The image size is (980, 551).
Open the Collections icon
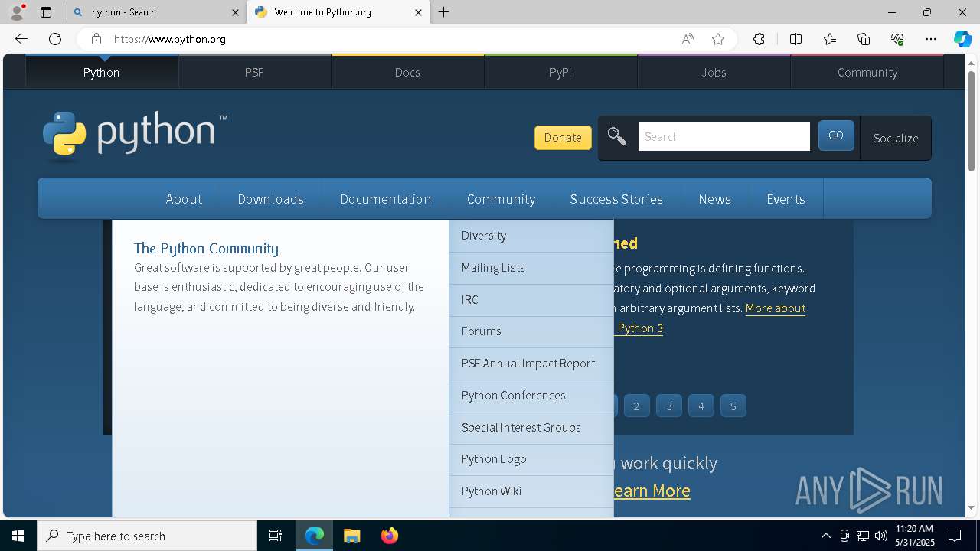864,39
